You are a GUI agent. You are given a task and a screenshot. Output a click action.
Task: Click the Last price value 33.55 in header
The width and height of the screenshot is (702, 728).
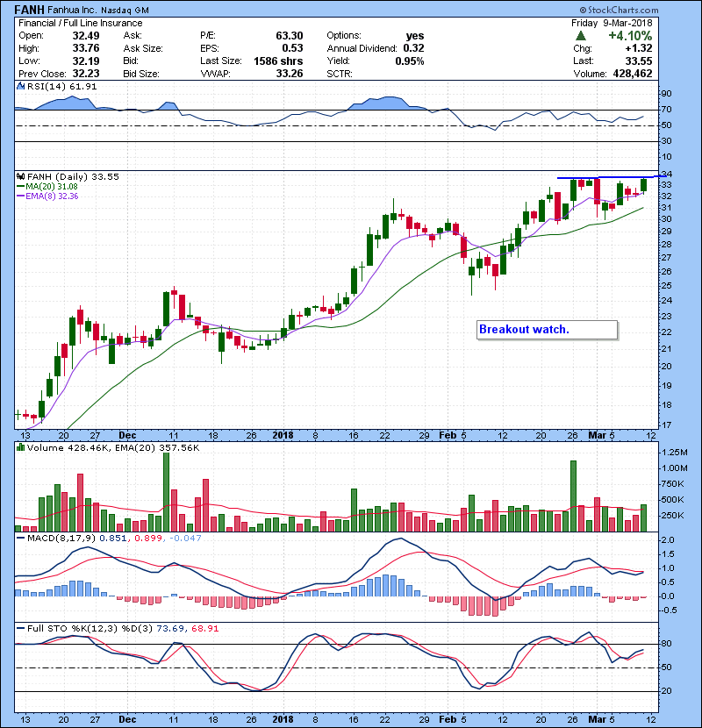[x=639, y=61]
